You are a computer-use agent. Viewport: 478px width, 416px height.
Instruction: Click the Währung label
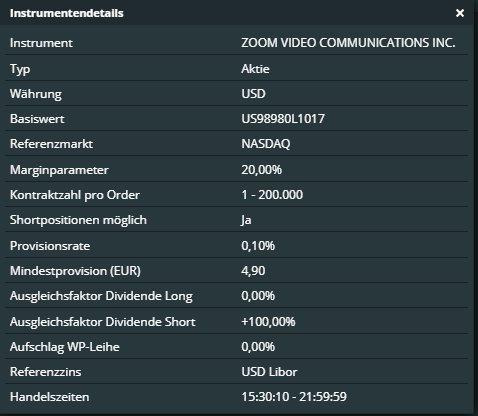pyautogui.click(x=36, y=94)
